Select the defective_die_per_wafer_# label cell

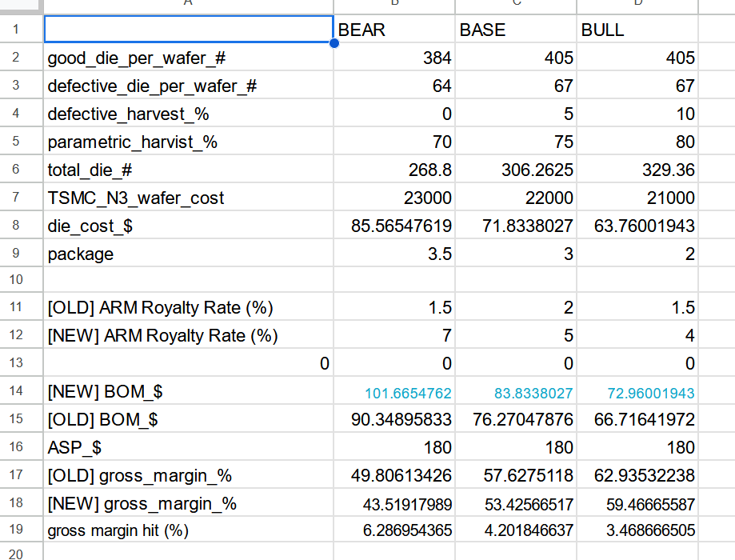[189, 86]
